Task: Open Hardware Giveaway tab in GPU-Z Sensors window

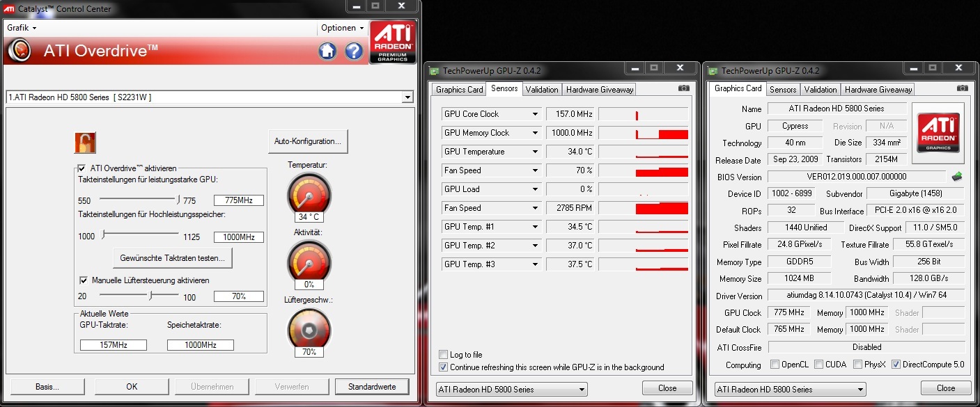Action: point(600,90)
